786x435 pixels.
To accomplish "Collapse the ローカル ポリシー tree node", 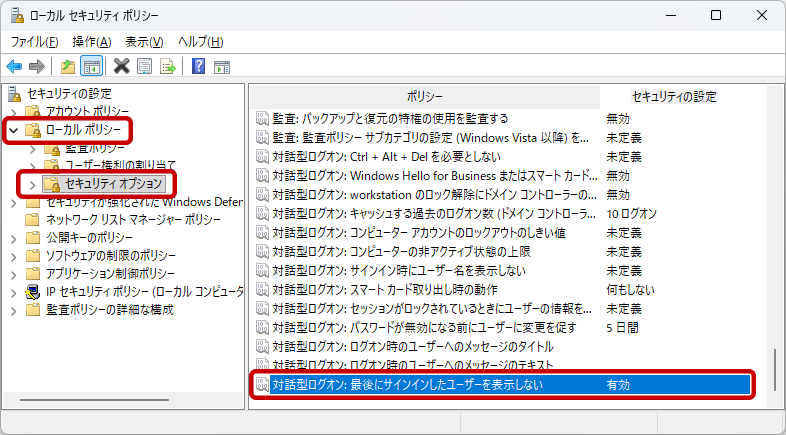I will 13,130.
